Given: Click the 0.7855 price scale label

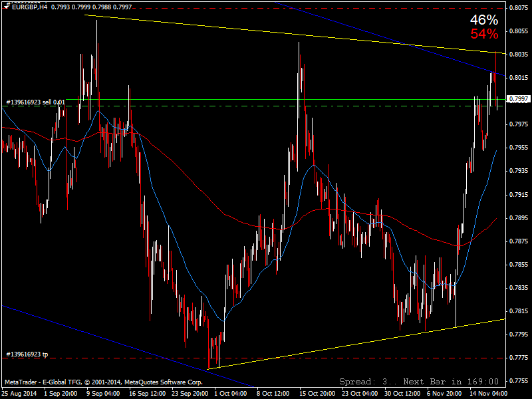Looking at the screenshot, I should click(519, 264).
